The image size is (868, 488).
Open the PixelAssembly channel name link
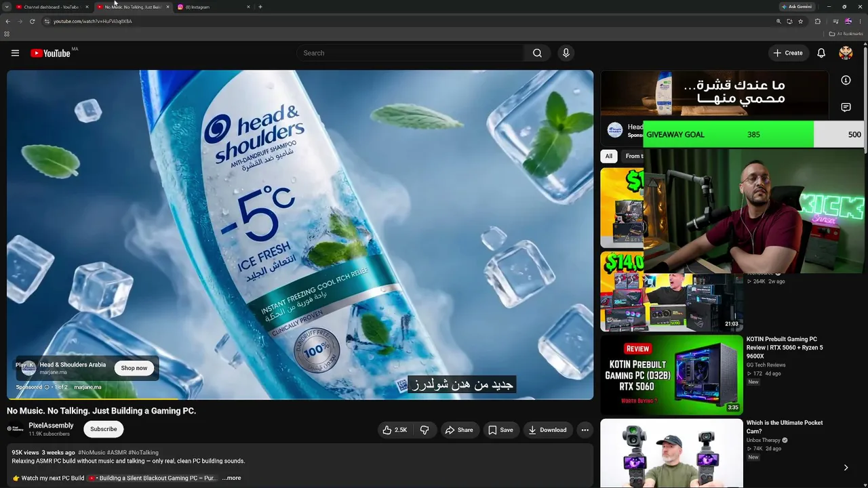[x=51, y=426]
